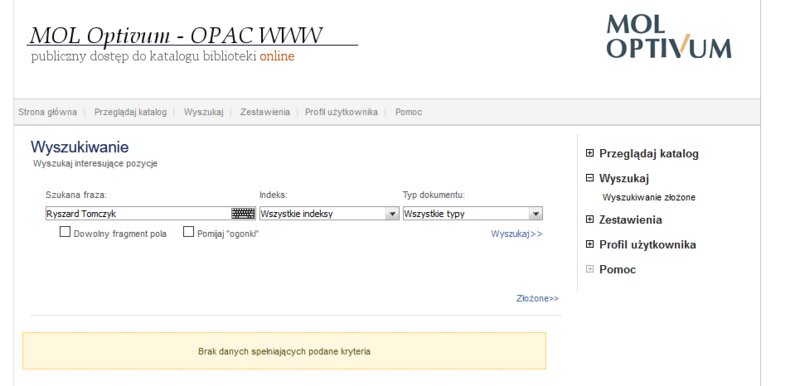Click Pomoc sidebar heading
800x386 pixels.
tap(617, 270)
